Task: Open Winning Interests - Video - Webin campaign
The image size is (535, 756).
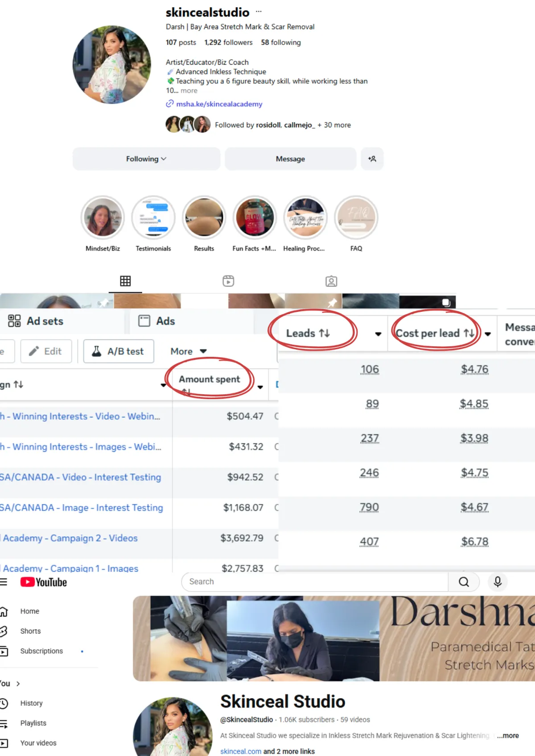Action: pos(80,416)
